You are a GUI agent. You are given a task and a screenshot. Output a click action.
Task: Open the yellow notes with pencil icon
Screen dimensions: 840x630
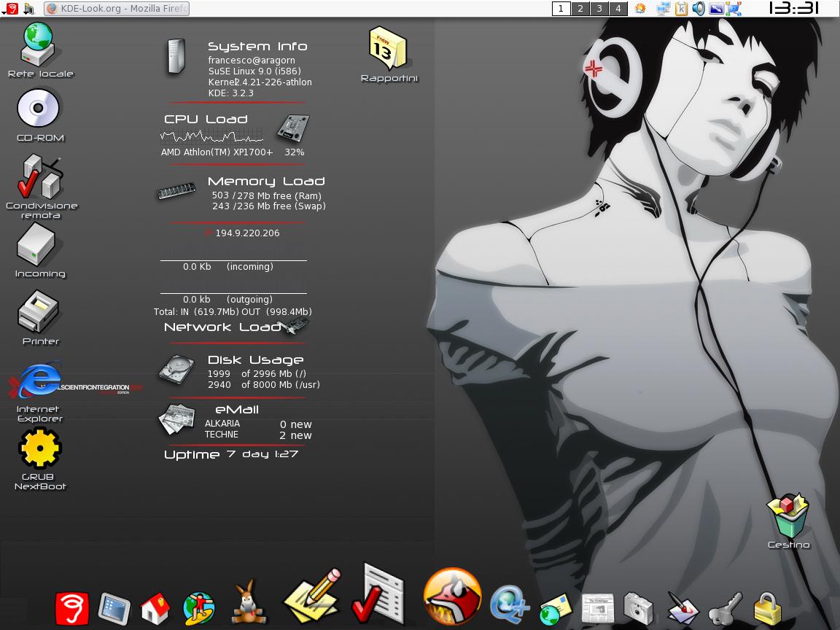pyautogui.click(x=313, y=597)
